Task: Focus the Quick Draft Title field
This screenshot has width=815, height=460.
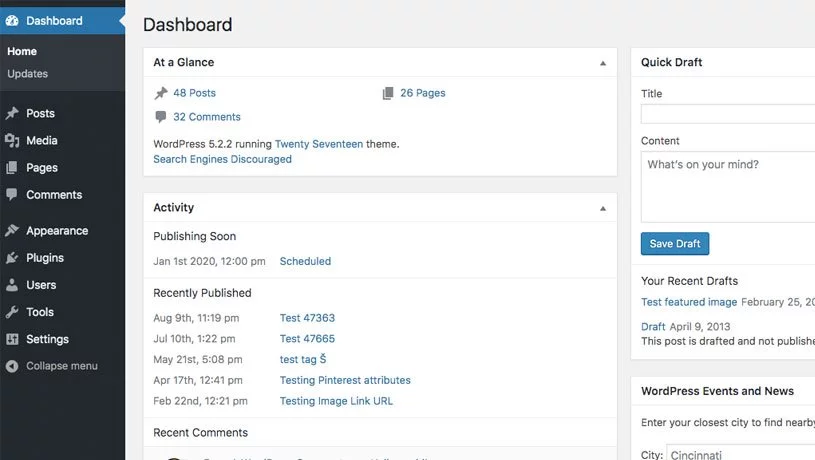Action: (x=728, y=114)
